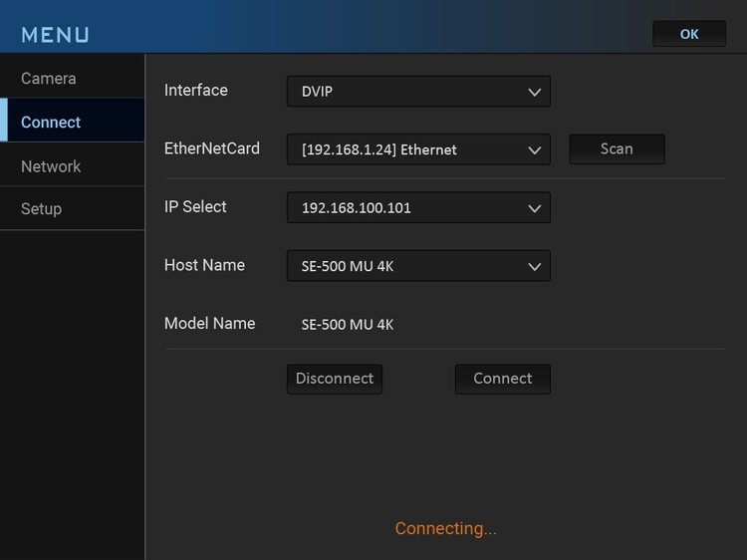Image resolution: width=747 pixels, height=560 pixels.
Task: Open the IP Select dropdown
Action: (x=418, y=207)
